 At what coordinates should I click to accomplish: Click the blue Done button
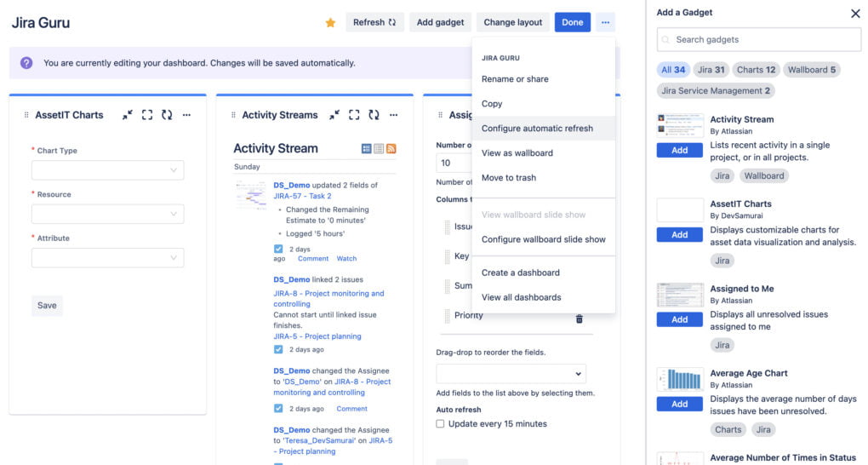pos(573,22)
